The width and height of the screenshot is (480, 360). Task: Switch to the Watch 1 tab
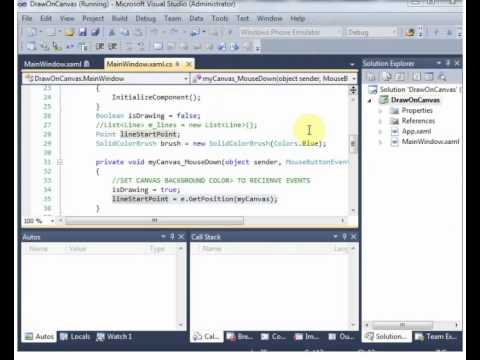114,337
